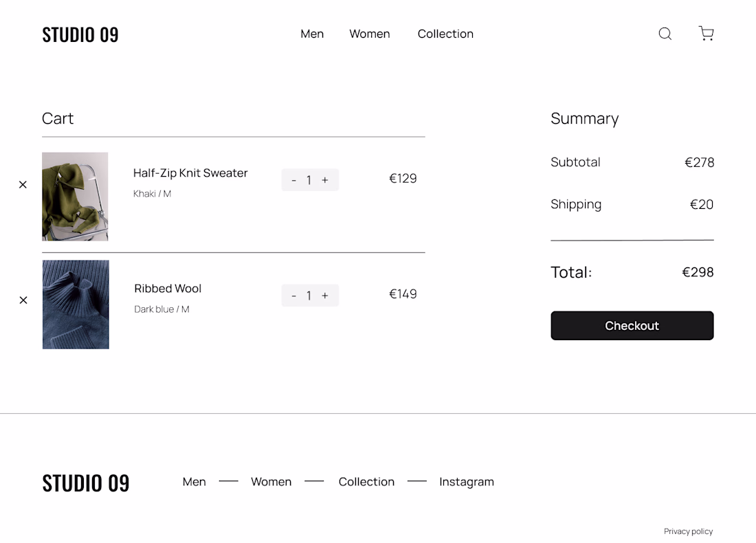The image size is (756, 543).
Task: Remove Half-Zip Knit Sweater from cart
Action: point(23,185)
